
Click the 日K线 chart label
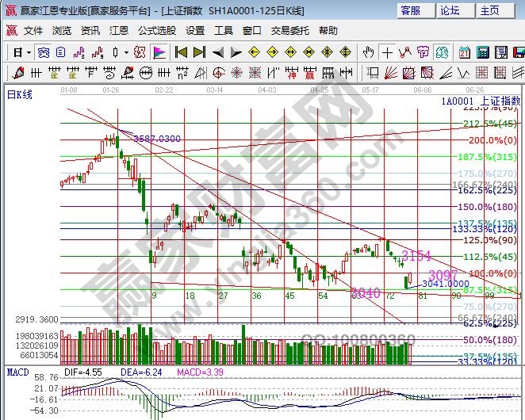(x=20, y=95)
